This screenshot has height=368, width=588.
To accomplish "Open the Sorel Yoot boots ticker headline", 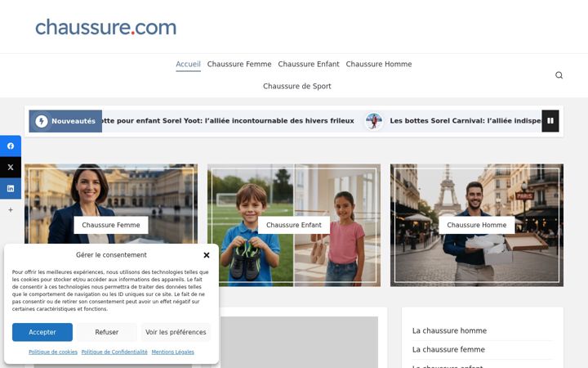I will (x=228, y=121).
